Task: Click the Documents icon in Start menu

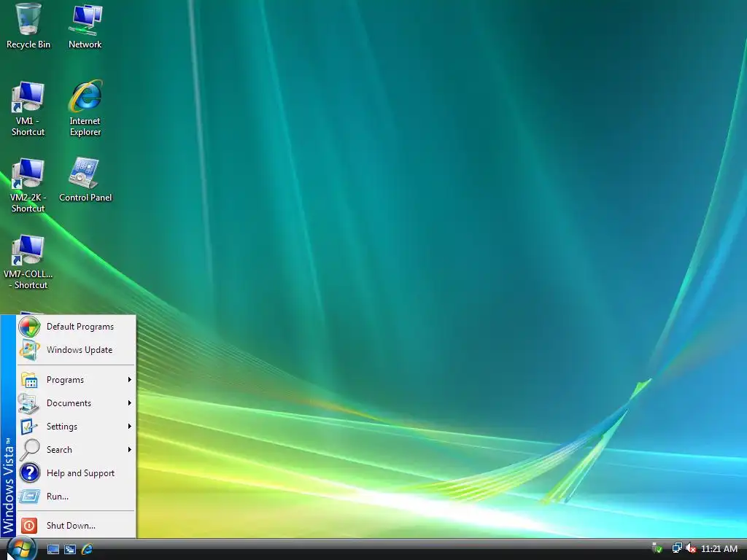Action: click(x=28, y=403)
